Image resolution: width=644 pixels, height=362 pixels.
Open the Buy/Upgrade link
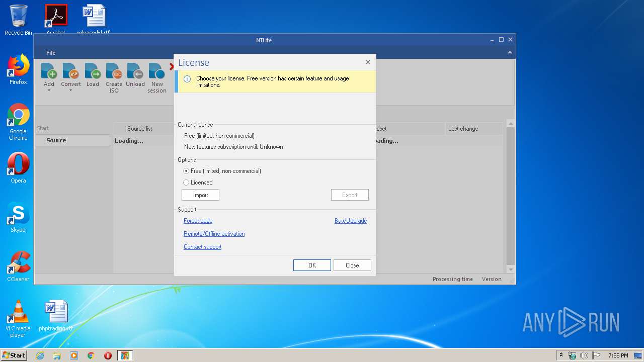click(351, 221)
